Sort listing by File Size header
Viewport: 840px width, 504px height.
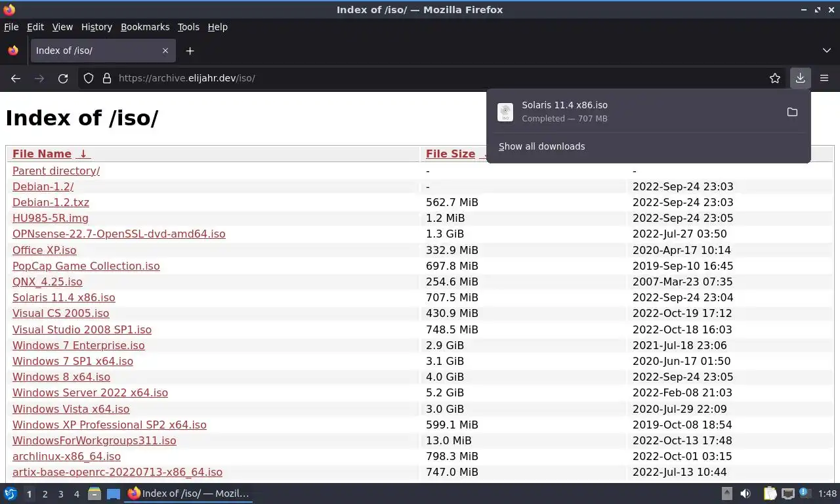[450, 154]
